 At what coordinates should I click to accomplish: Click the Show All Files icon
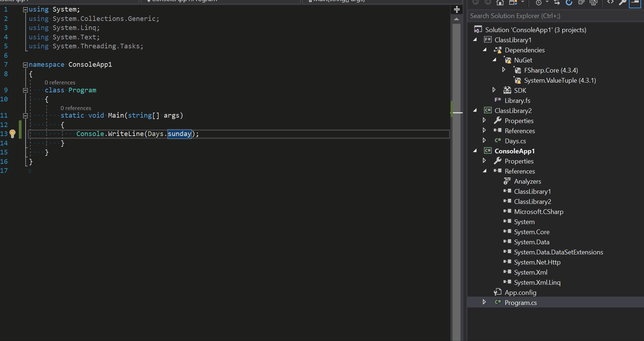click(594, 3)
